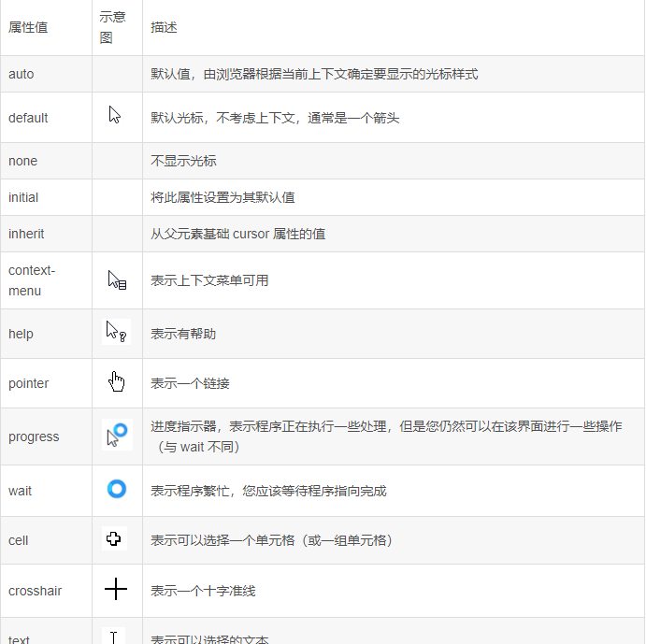Click the 'default' property value cell
The height and width of the screenshot is (644, 646).
coord(46,118)
